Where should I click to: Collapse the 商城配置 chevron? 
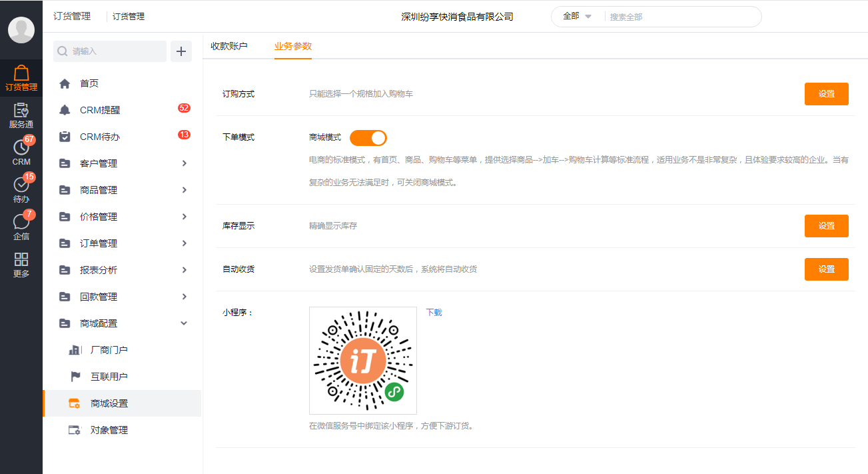[x=185, y=323]
